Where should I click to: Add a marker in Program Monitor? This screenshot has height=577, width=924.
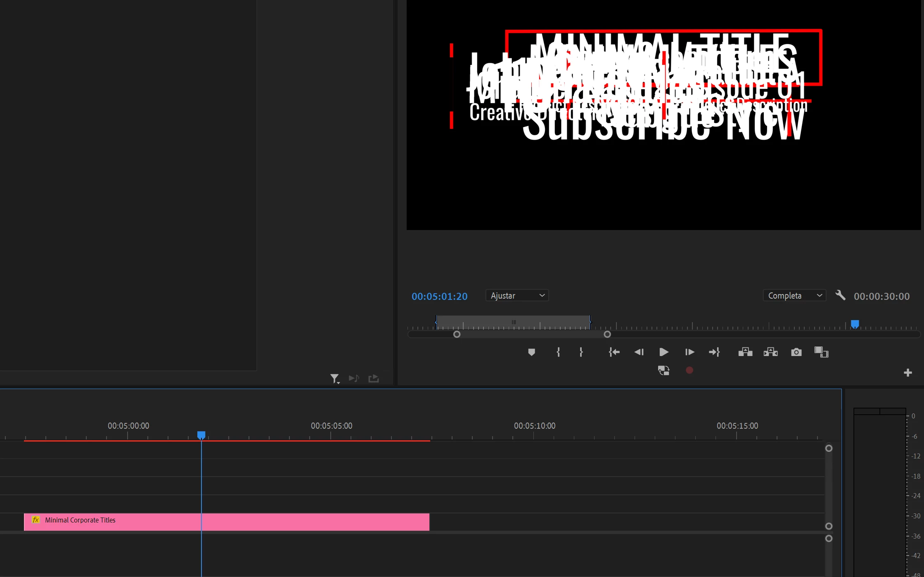pyautogui.click(x=531, y=352)
